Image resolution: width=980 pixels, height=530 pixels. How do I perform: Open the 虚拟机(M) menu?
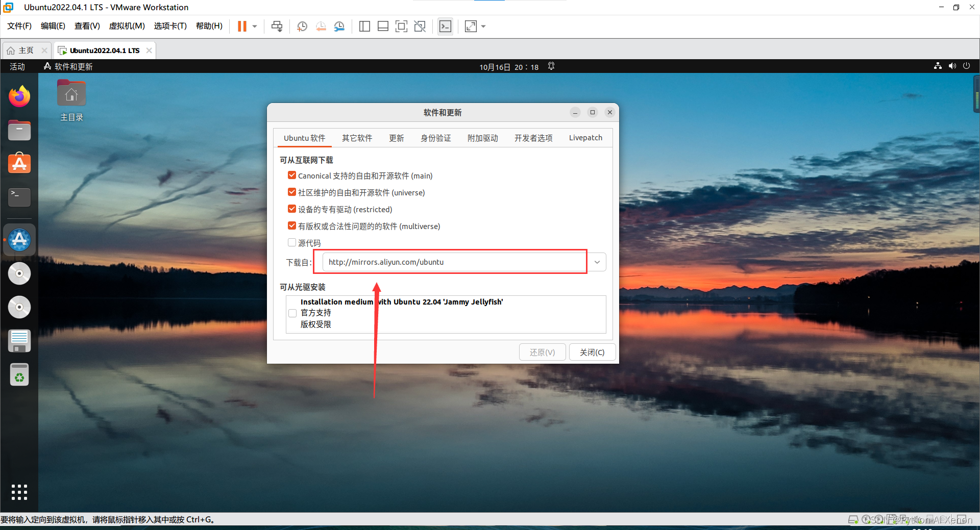pyautogui.click(x=127, y=26)
